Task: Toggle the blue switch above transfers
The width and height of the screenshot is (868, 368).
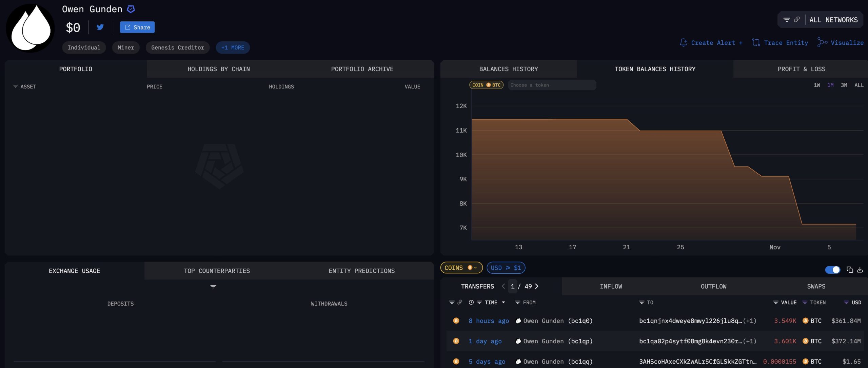Action: point(832,270)
